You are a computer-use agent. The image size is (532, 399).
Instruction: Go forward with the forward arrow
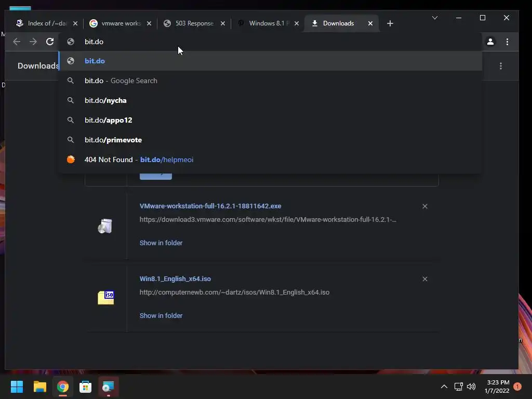tap(33, 42)
